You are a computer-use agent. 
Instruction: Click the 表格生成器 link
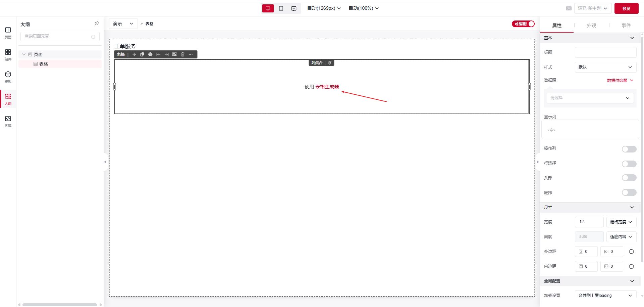coord(327,87)
